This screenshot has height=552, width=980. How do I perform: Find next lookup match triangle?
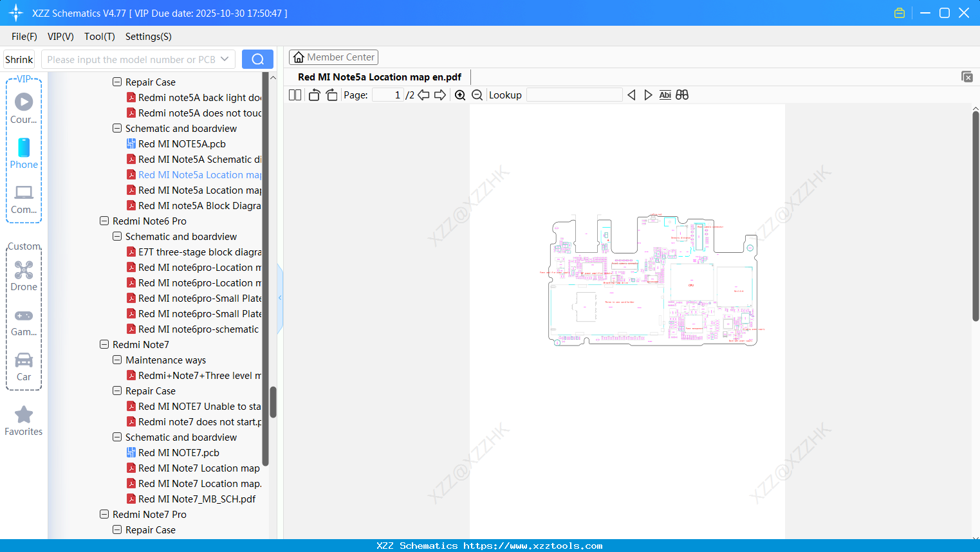648,95
